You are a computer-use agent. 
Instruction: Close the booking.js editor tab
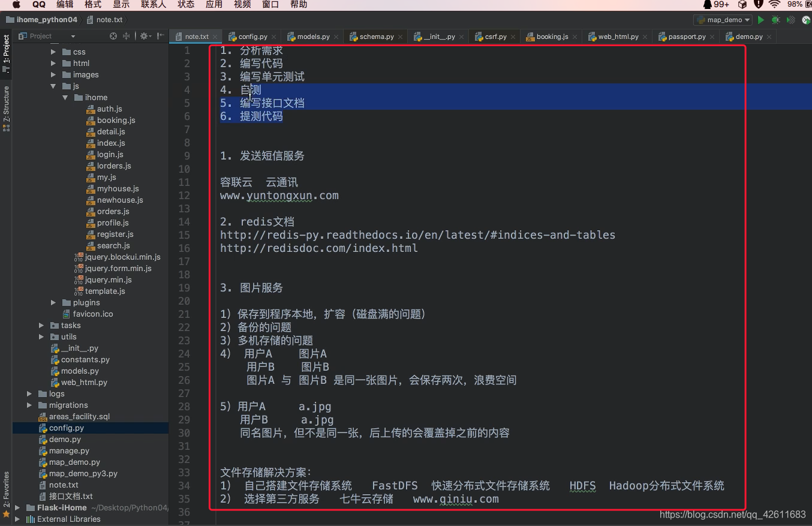coord(575,37)
